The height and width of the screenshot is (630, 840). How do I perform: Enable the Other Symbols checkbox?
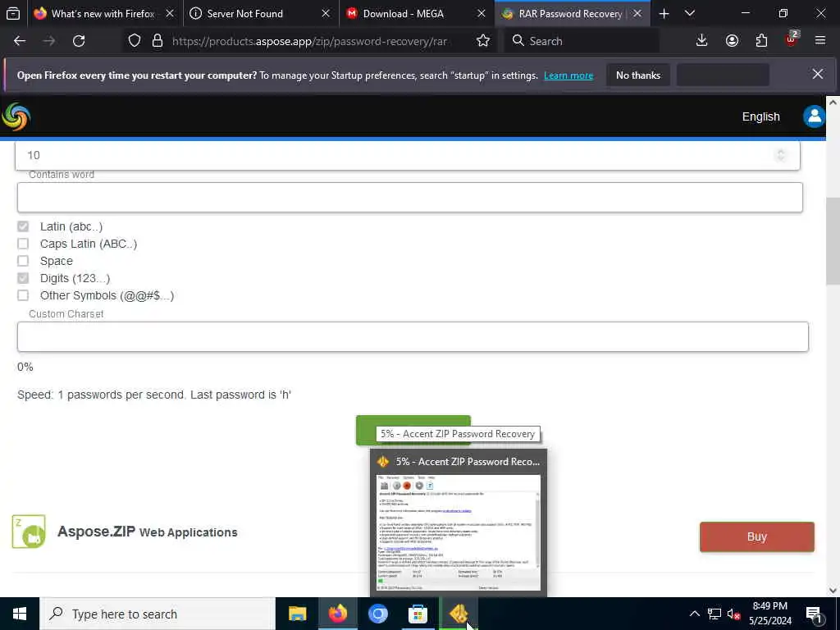[23, 295]
